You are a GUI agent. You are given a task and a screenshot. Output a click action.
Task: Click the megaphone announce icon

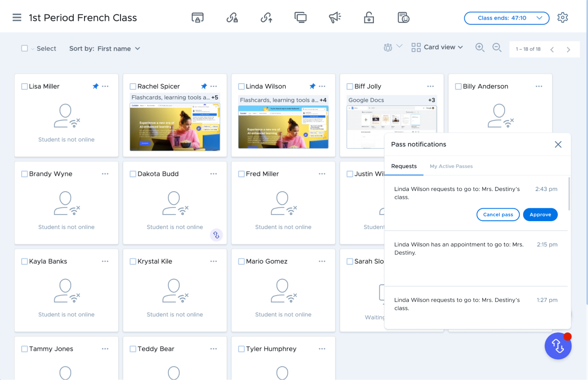point(335,18)
